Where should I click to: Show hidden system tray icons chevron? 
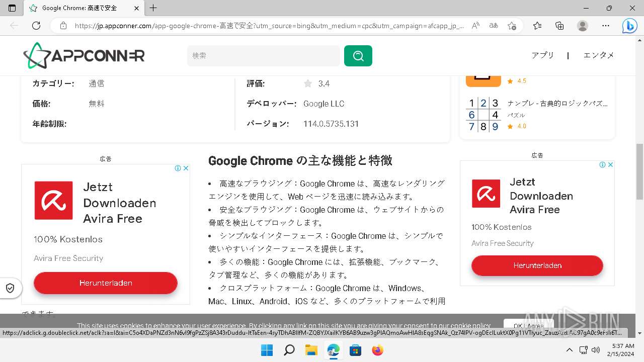coord(569,350)
